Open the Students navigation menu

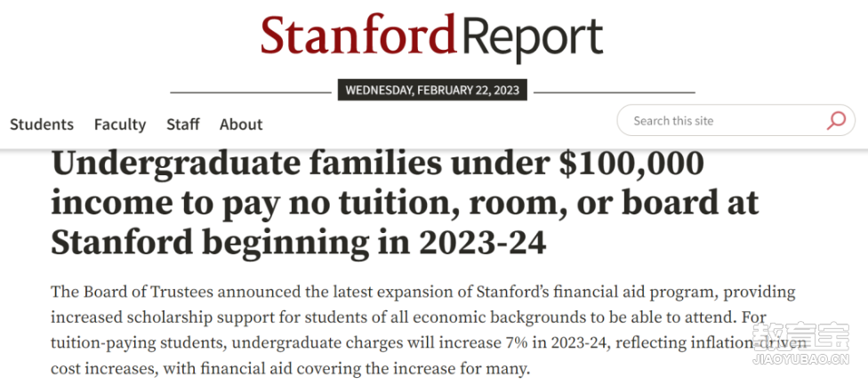[x=42, y=124]
